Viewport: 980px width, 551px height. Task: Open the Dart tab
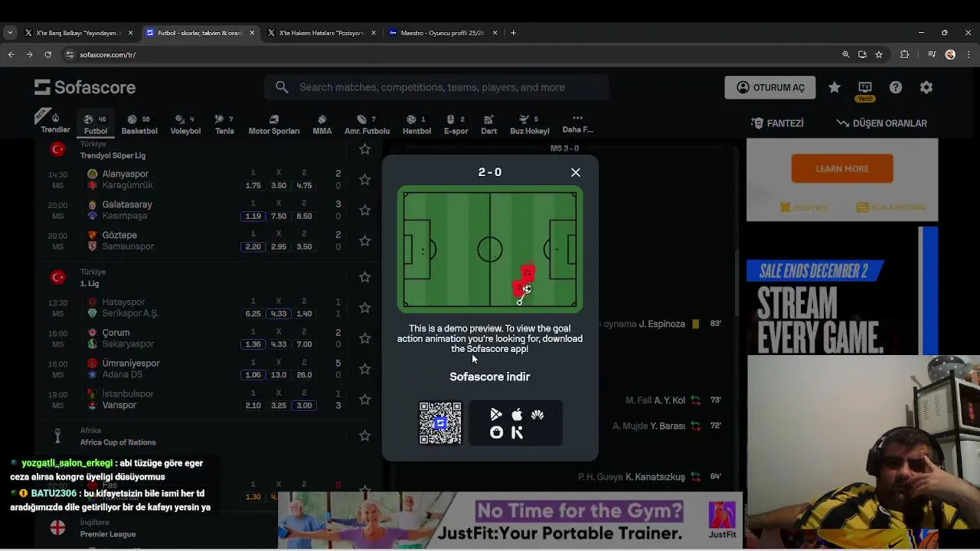pos(489,124)
